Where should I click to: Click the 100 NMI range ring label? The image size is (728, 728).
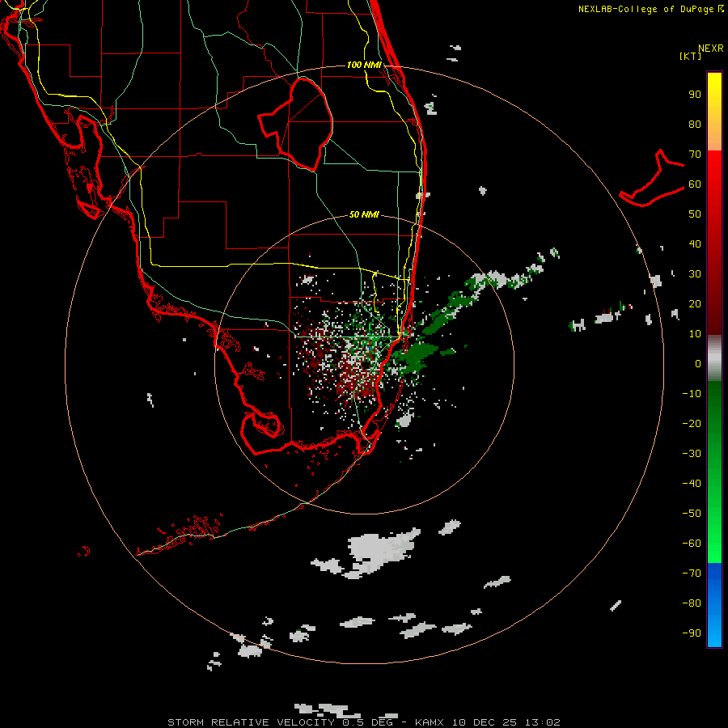coord(364,65)
